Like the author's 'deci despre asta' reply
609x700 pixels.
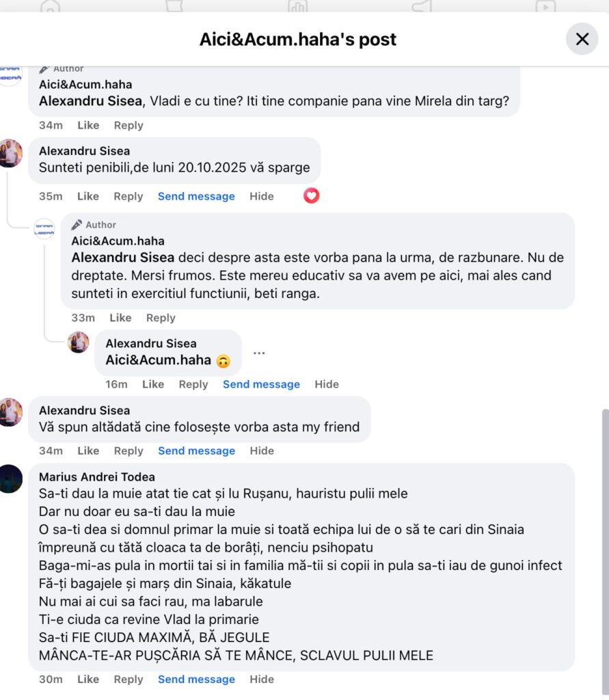120,318
